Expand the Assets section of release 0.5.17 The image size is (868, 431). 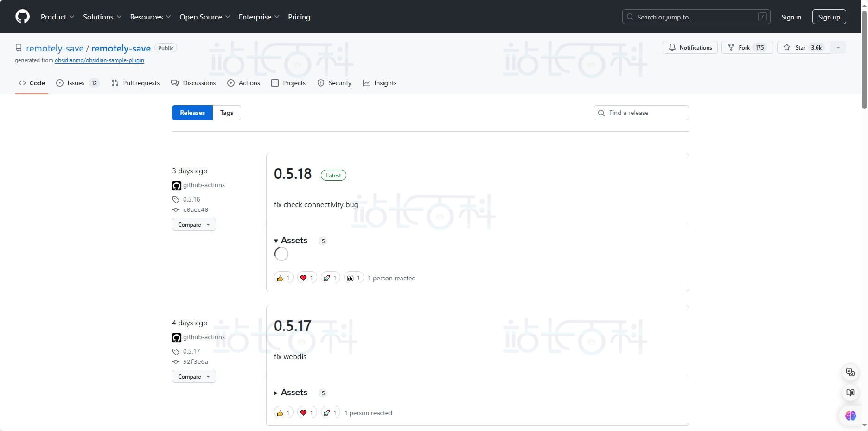tap(291, 393)
